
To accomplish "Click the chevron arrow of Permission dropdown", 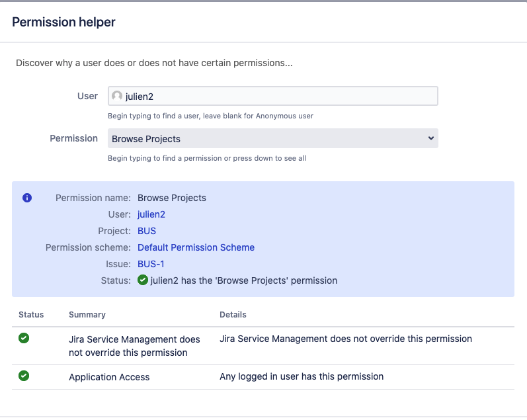I will click(x=431, y=138).
